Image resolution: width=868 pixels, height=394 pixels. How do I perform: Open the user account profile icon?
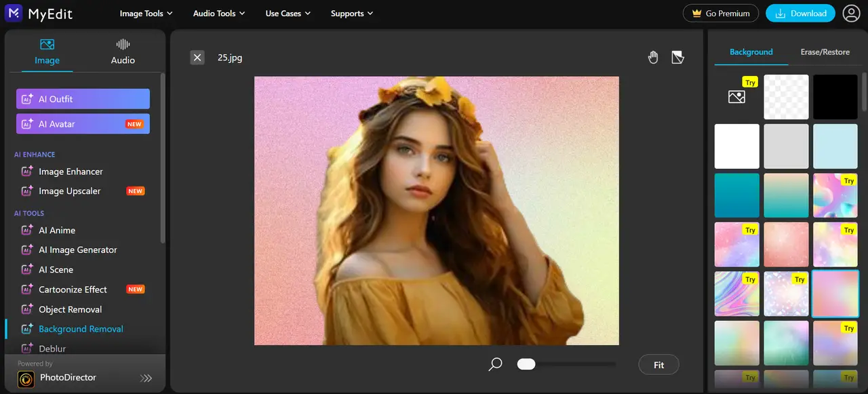pyautogui.click(x=851, y=13)
